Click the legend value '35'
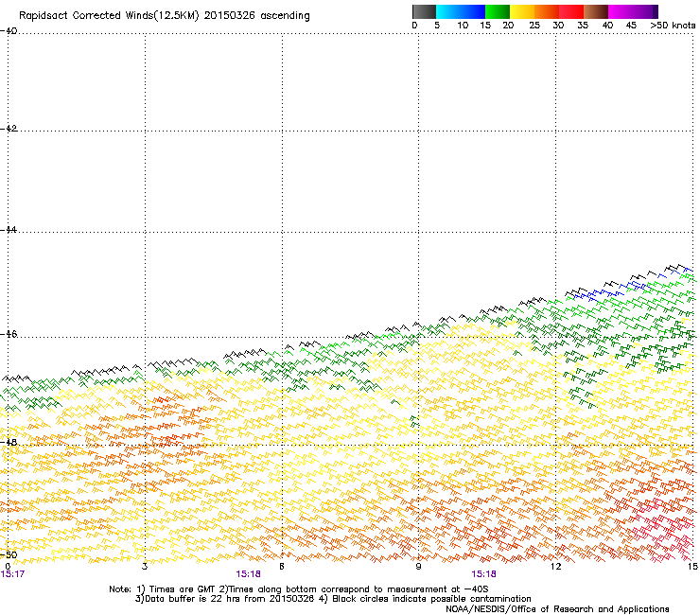 pyautogui.click(x=583, y=25)
